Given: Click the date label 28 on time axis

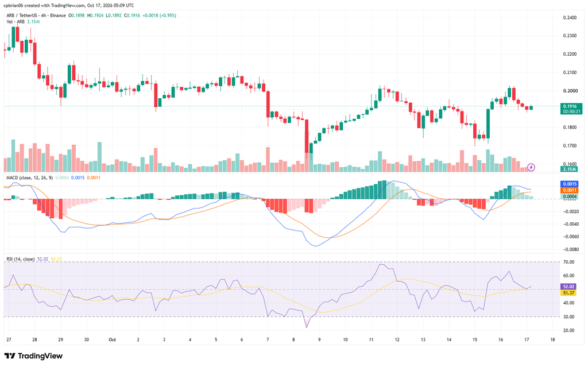Looking at the screenshot, I should pos(34,339).
